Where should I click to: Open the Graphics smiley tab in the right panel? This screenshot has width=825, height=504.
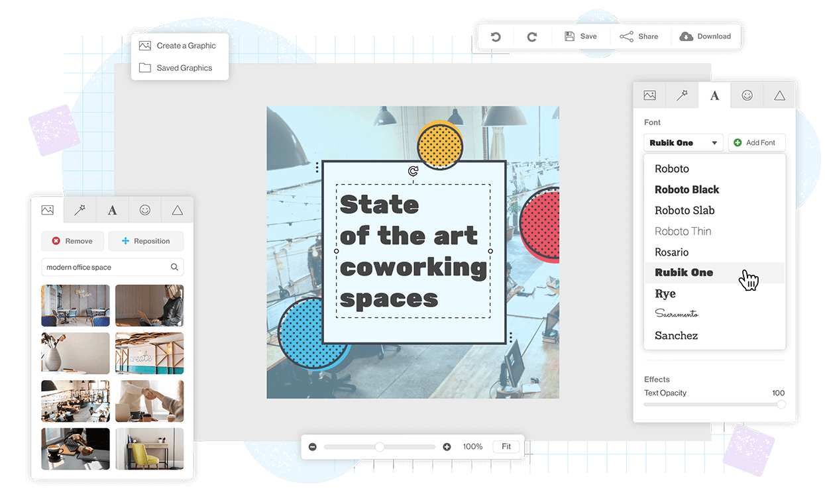(x=747, y=95)
